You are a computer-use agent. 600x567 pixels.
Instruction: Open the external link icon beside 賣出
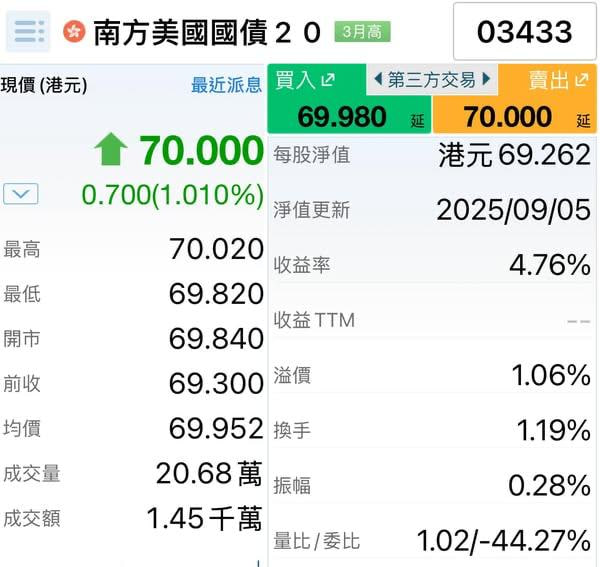click(x=582, y=80)
